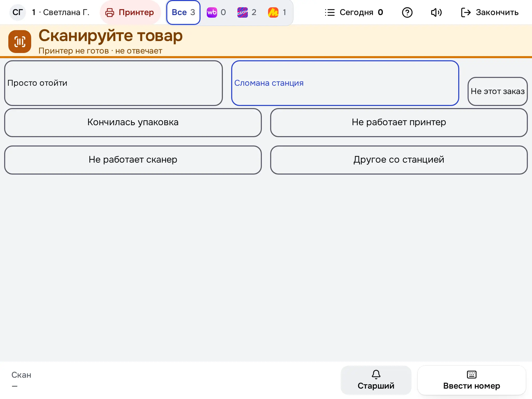Open the Сегодня list

tap(354, 12)
